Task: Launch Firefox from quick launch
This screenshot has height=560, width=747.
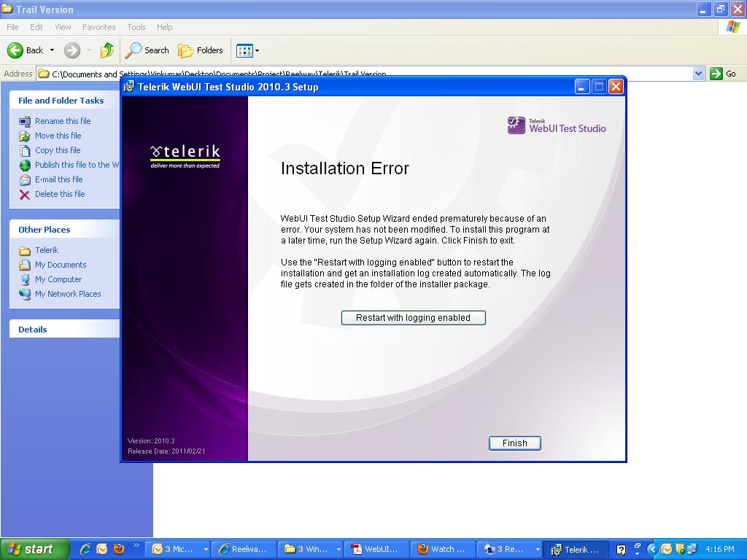Action: click(119, 549)
